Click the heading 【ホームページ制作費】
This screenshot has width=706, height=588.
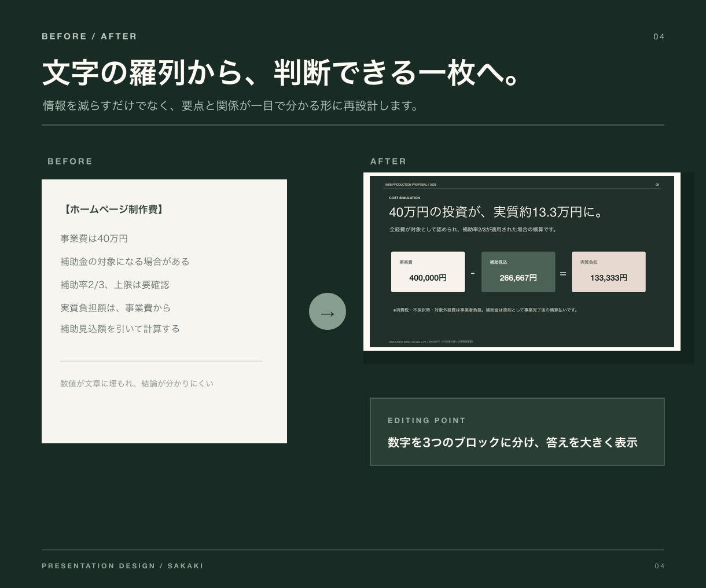[x=113, y=210]
